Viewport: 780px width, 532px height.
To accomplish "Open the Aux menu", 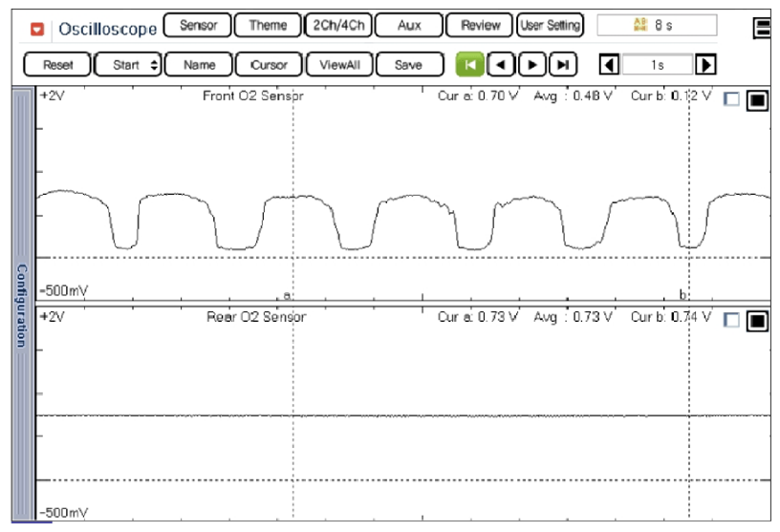I will (x=408, y=26).
